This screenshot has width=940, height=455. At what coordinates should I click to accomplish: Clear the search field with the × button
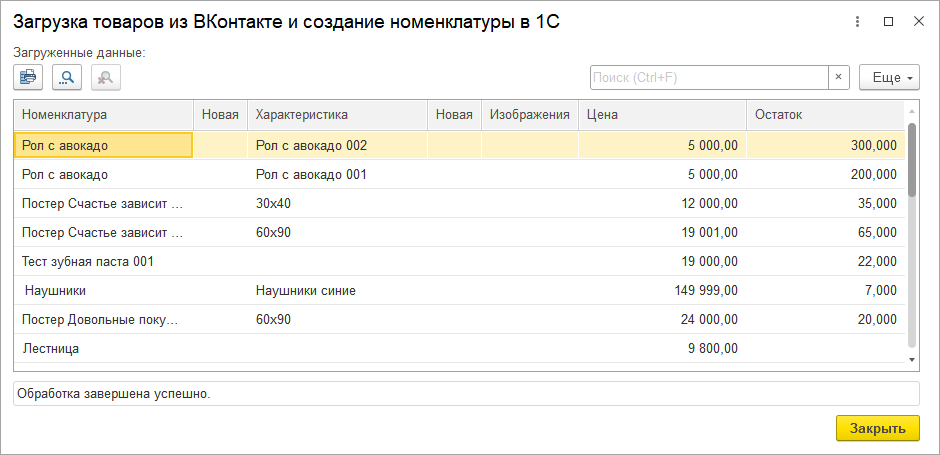(x=840, y=77)
